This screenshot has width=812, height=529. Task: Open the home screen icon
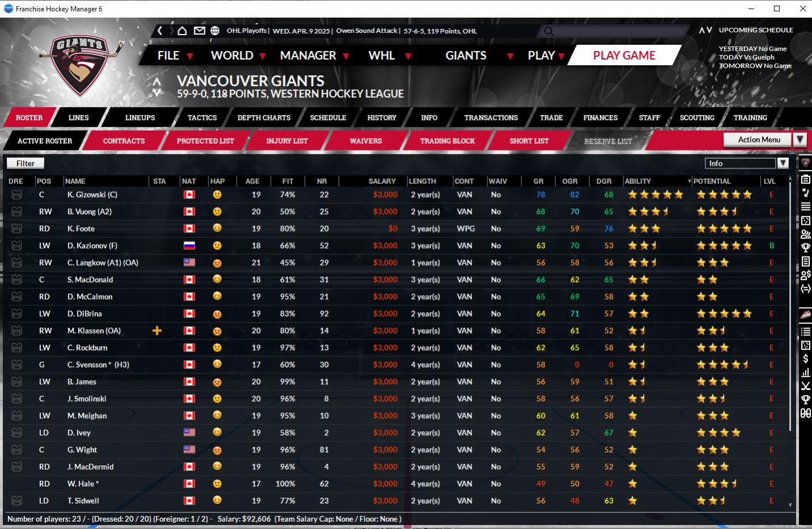click(x=182, y=31)
